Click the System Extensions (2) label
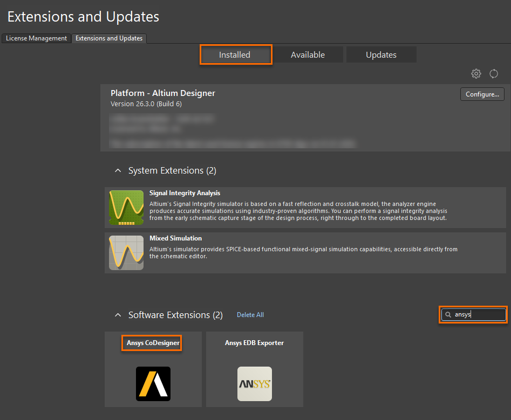This screenshot has height=420, width=511. (x=172, y=170)
